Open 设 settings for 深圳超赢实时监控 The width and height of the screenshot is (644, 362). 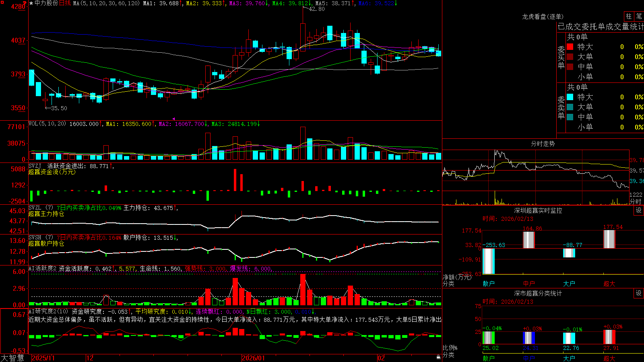[639, 210]
